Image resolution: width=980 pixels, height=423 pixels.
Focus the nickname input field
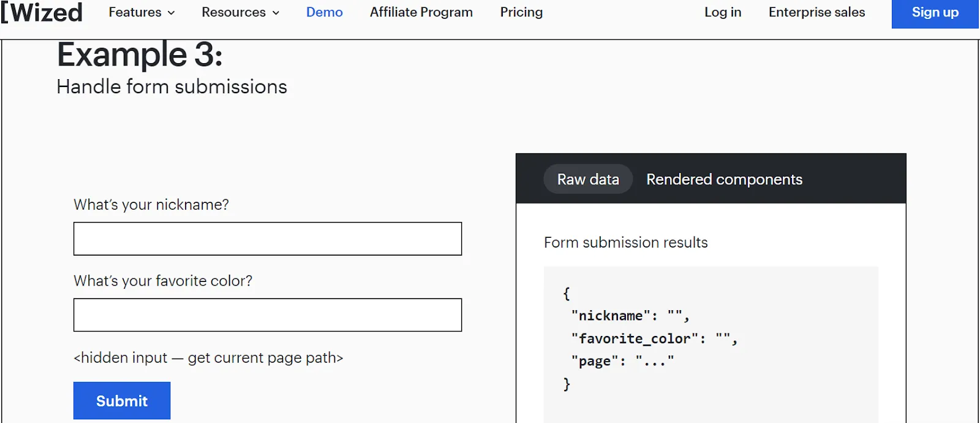point(268,238)
